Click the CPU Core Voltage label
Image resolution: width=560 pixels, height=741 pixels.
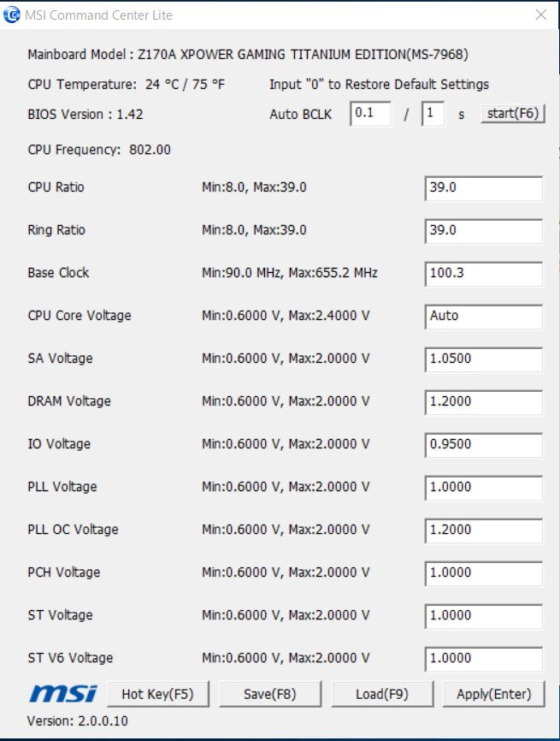click(x=80, y=316)
